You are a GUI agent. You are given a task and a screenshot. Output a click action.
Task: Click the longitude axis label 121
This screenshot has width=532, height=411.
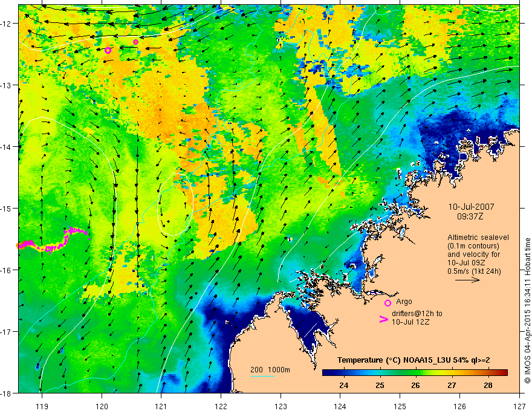pos(161,406)
